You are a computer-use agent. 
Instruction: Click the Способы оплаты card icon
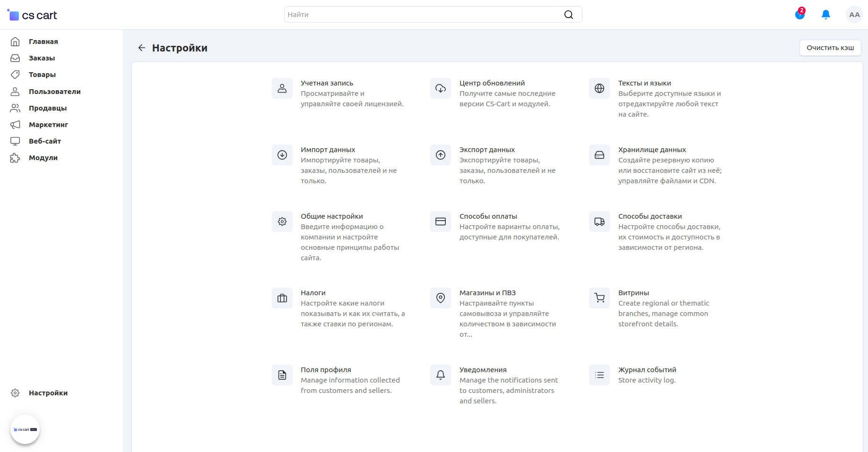[441, 222]
